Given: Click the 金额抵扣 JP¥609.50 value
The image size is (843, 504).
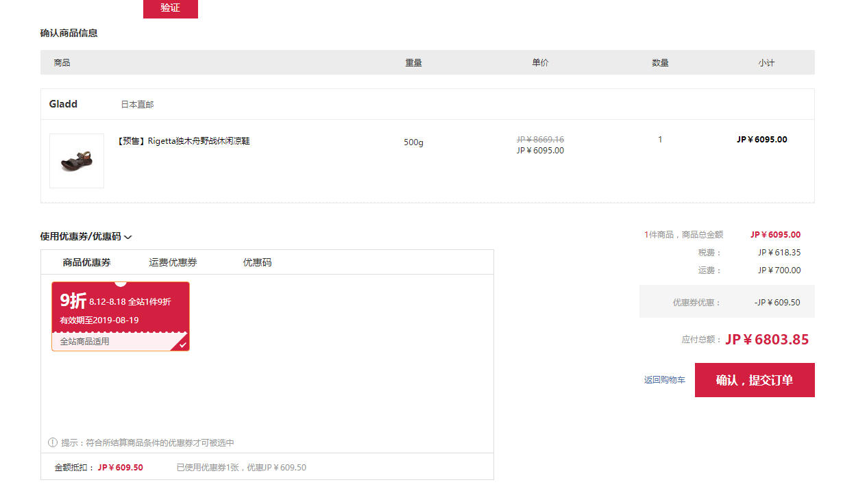Looking at the screenshot, I should pos(121,468).
